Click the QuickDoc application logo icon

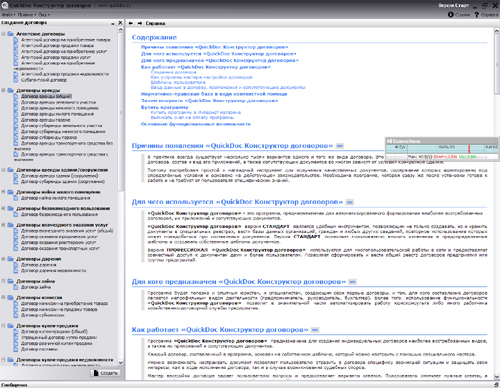click(x=4, y=5)
